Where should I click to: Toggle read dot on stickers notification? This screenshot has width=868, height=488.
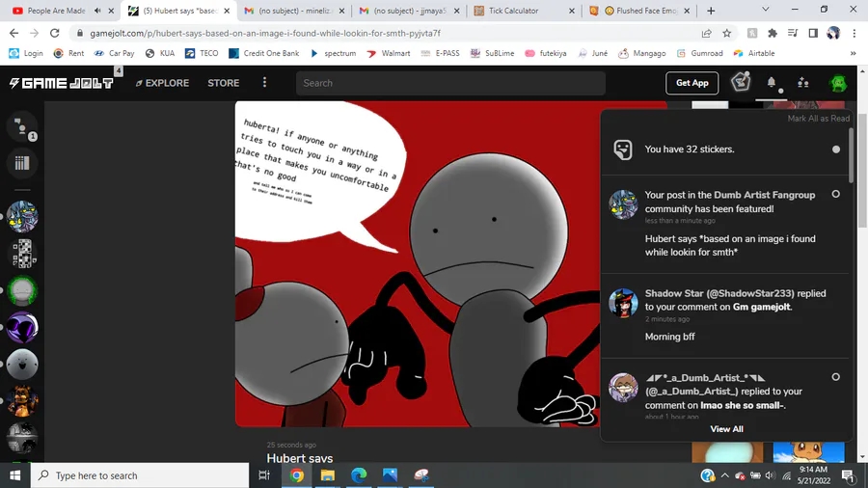[x=836, y=149]
